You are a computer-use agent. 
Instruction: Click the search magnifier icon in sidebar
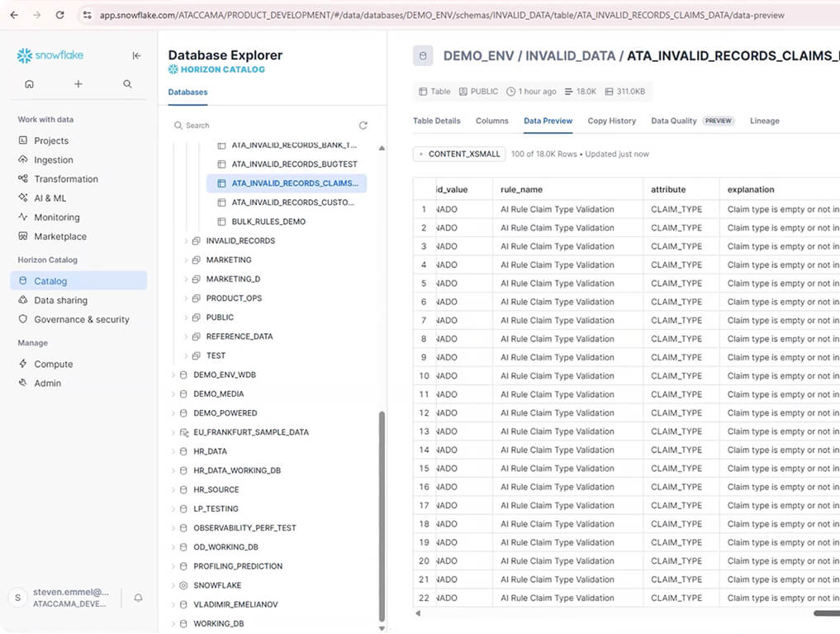coord(127,83)
